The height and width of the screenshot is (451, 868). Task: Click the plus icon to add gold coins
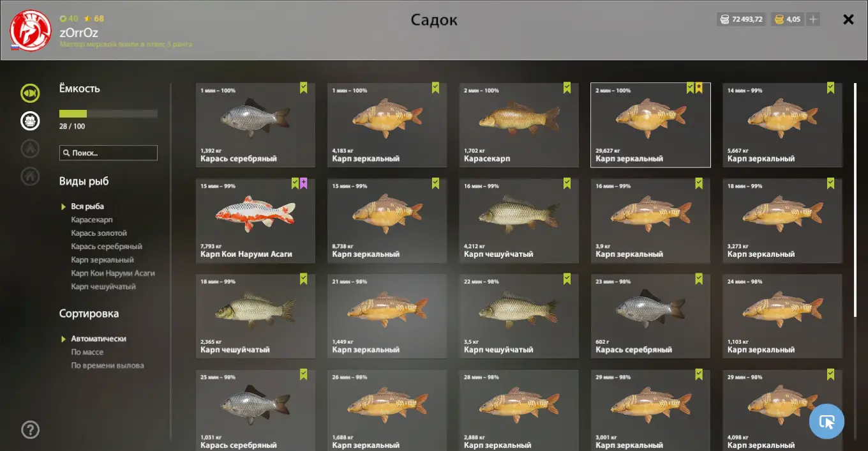[813, 19]
